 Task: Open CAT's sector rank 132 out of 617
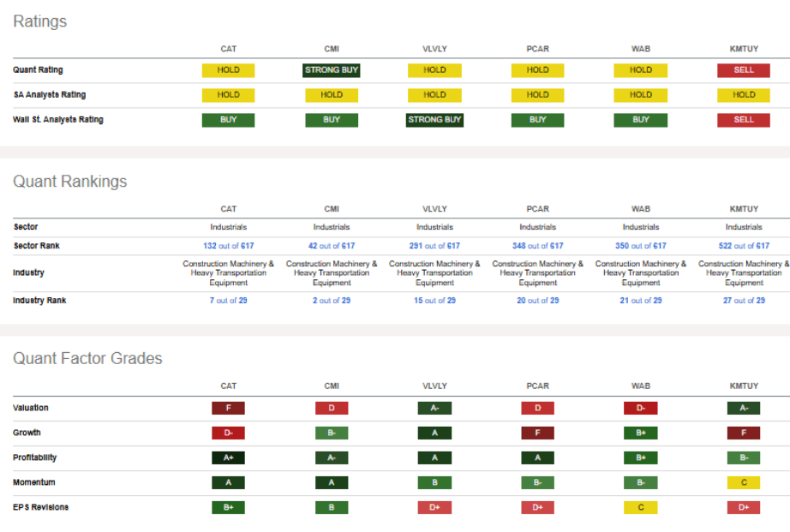tap(228, 246)
